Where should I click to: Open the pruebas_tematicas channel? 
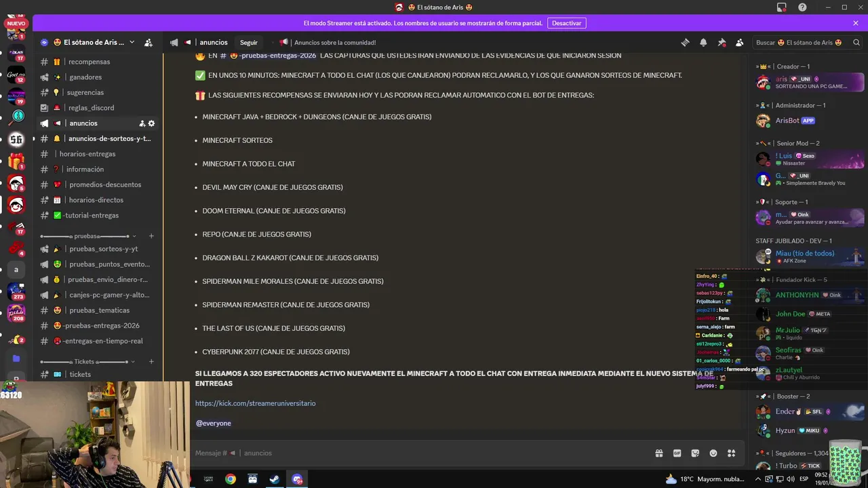(x=98, y=310)
